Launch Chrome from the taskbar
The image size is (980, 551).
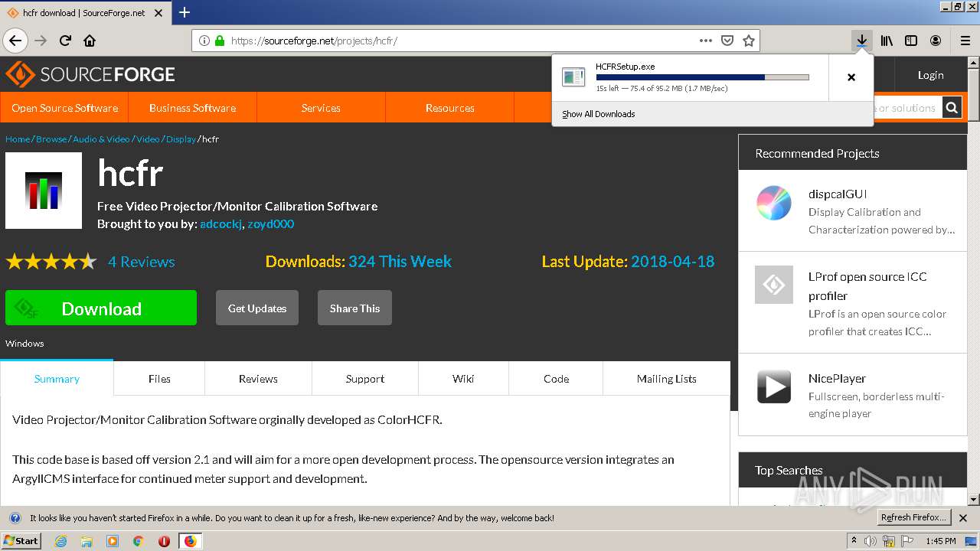(x=138, y=541)
